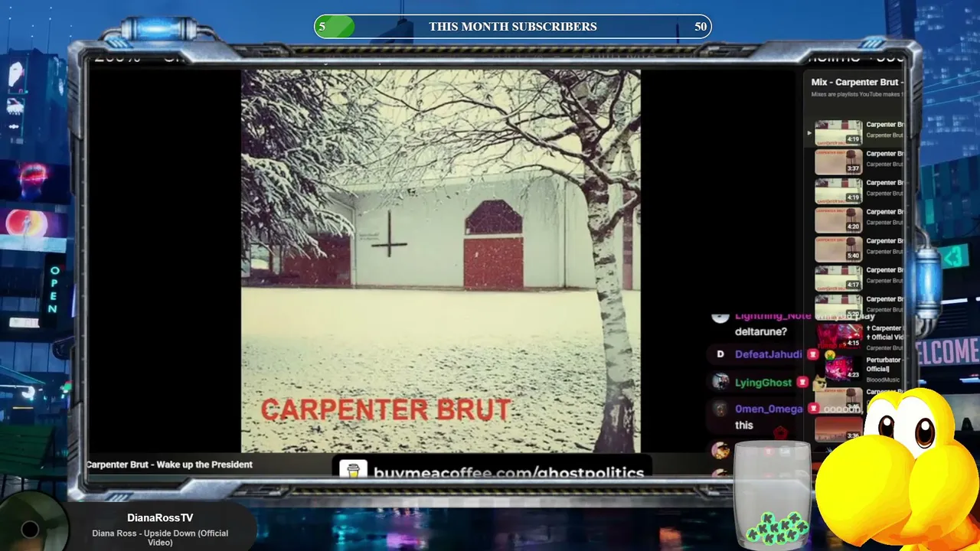Screen dimensions: 980x551
Task: Click the Carpenter Brut album art video
Action: tap(441, 261)
